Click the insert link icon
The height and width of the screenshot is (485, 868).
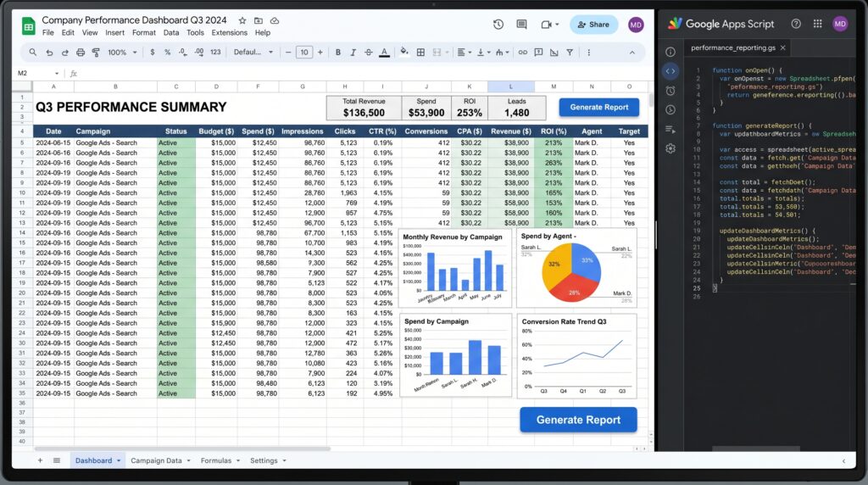click(x=522, y=53)
